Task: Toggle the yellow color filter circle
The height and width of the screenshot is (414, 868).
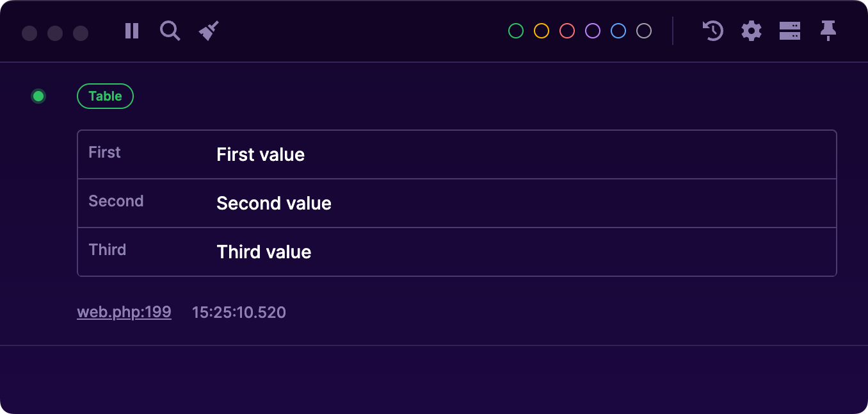Action: (542, 31)
